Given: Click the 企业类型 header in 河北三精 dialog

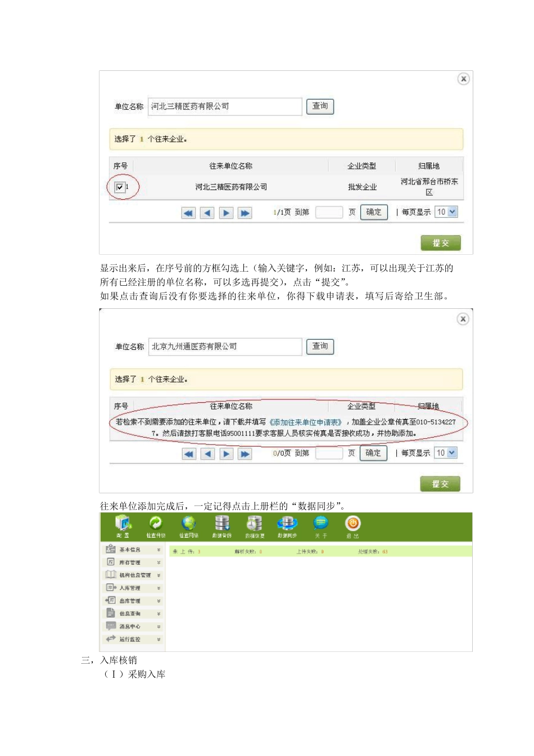Looking at the screenshot, I should [361, 166].
